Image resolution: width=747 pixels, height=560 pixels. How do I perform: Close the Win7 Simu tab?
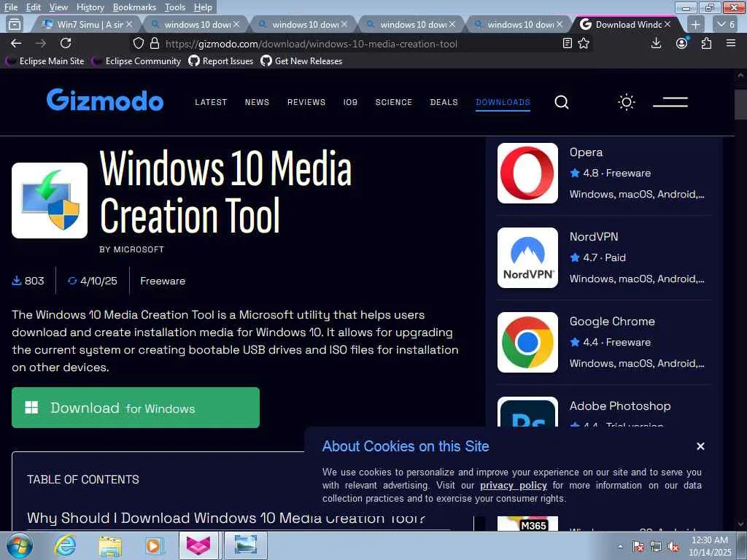(129, 24)
